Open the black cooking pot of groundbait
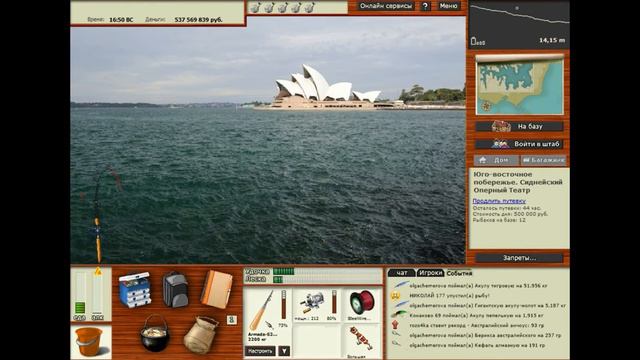The height and width of the screenshot is (360, 640). (x=155, y=333)
